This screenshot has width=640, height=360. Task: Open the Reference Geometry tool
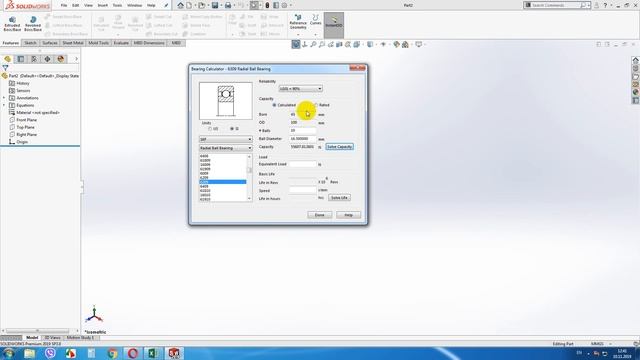pyautogui.click(x=298, y=22)
